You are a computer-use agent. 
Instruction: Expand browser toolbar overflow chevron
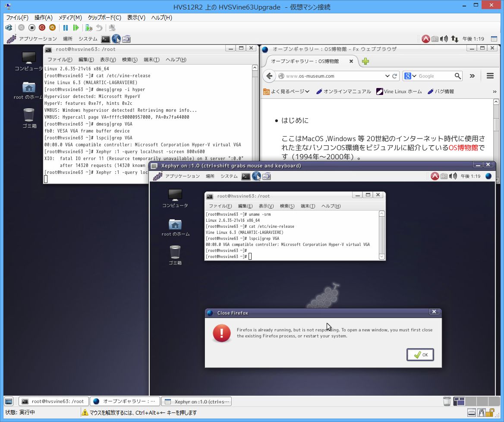click(x=472, y=76)
